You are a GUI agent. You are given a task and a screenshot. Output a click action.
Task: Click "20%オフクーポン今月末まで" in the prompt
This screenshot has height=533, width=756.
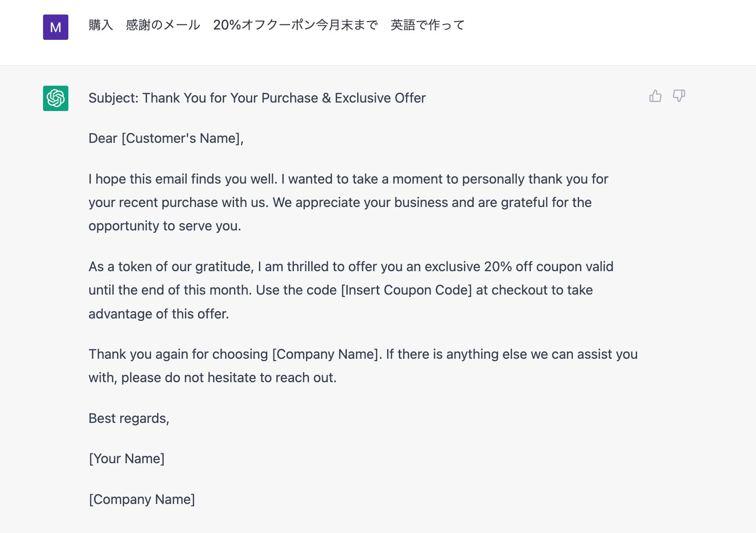tap(296, 25)
